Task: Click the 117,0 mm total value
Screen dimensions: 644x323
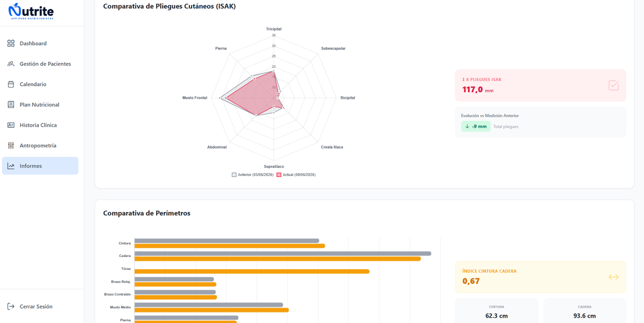Action: [478, 90]
